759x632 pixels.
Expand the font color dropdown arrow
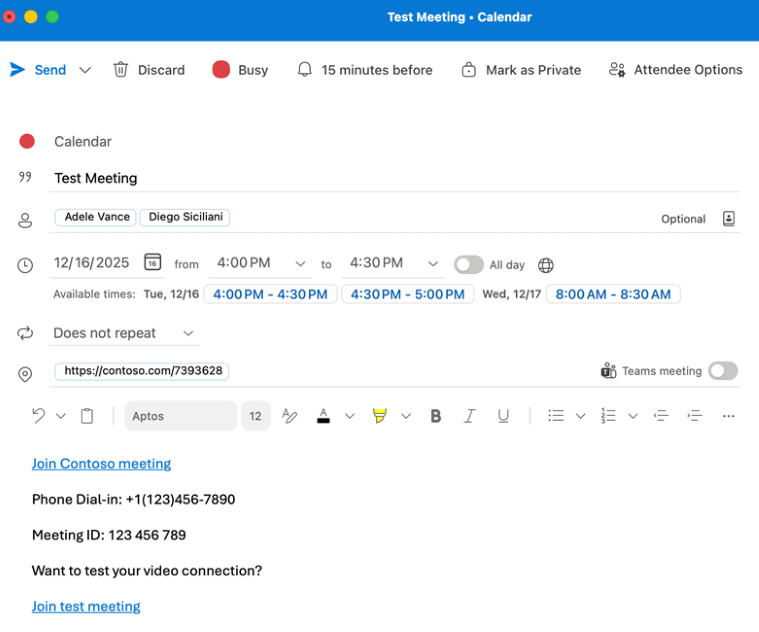[349, 416]
